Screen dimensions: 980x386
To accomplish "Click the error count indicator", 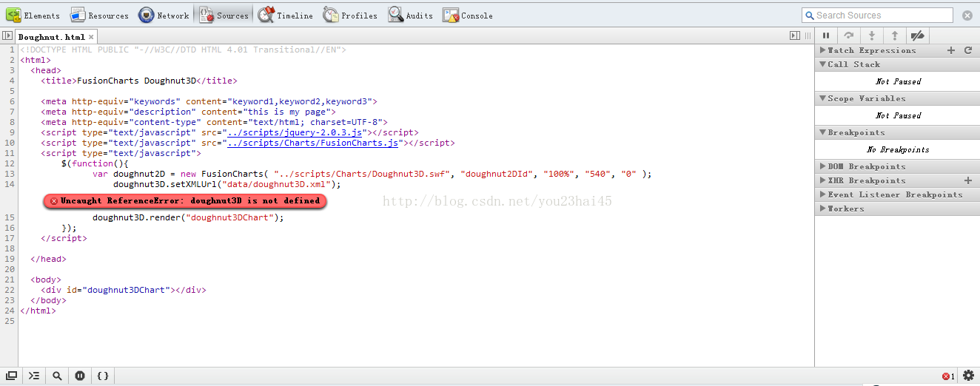I will [x=948, y=376].
